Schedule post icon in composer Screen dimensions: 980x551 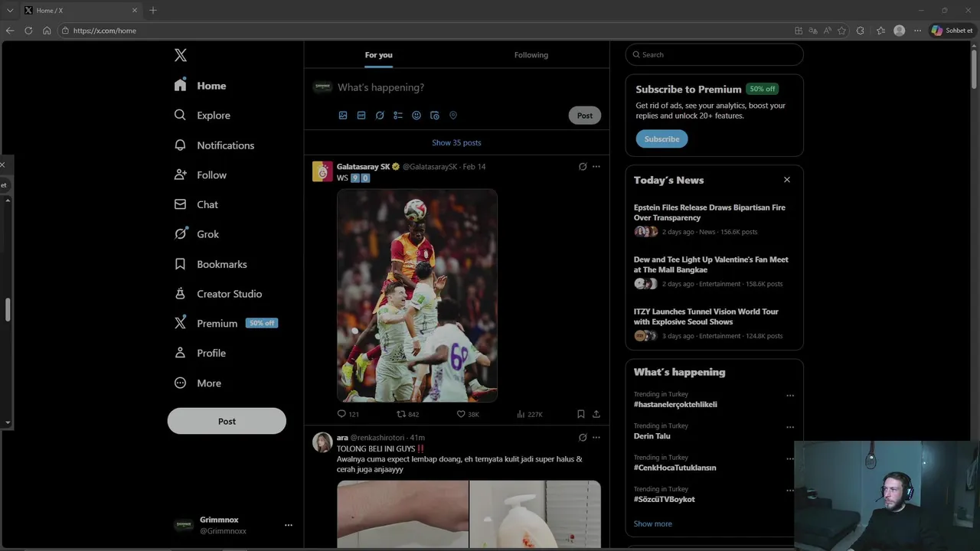(x=435, y=116)
